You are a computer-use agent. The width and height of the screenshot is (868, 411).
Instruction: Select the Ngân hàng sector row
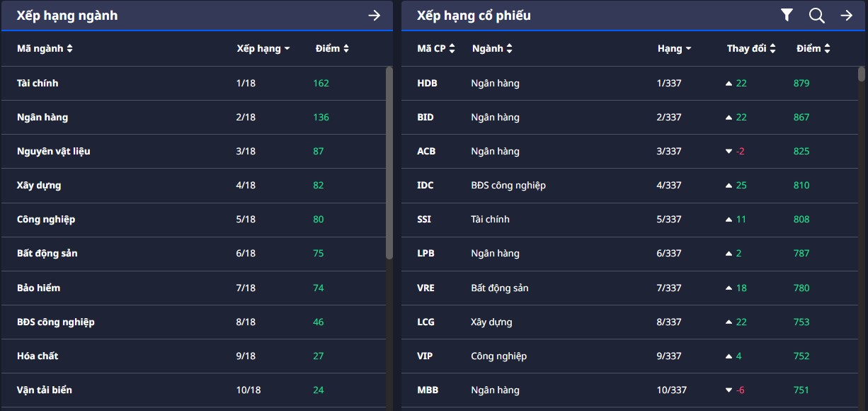42,118
